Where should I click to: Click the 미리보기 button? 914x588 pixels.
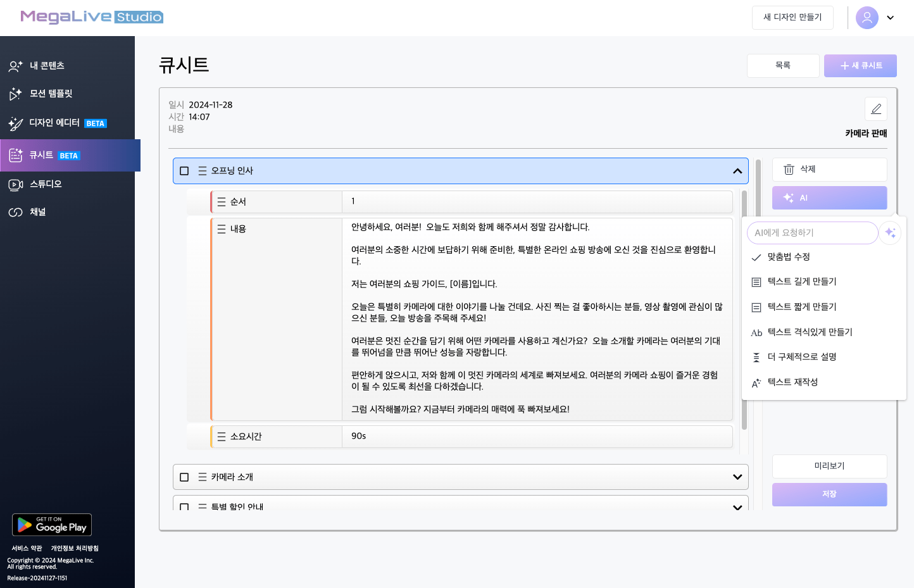coord(829,466)
